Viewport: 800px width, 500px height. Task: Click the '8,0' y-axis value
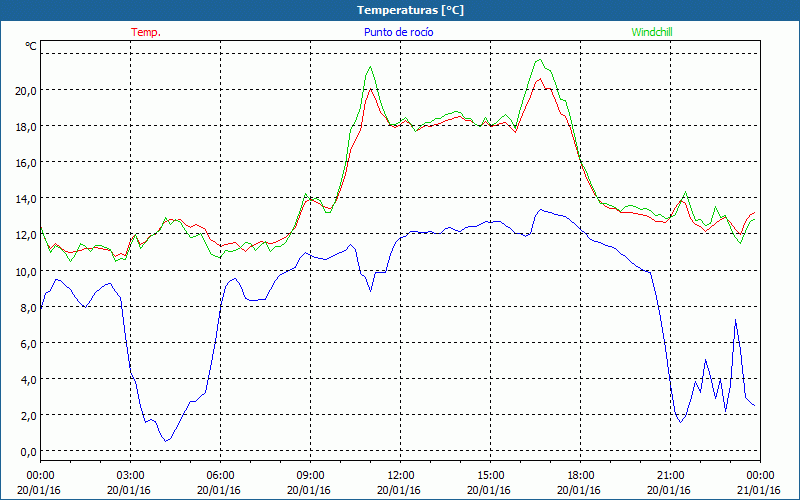(x=28, y=308)
